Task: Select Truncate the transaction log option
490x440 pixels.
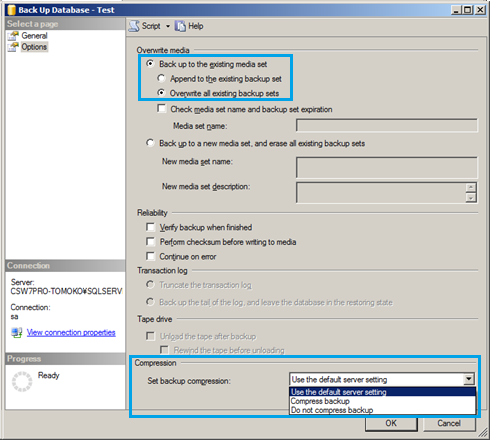Action: pos(150,285)
